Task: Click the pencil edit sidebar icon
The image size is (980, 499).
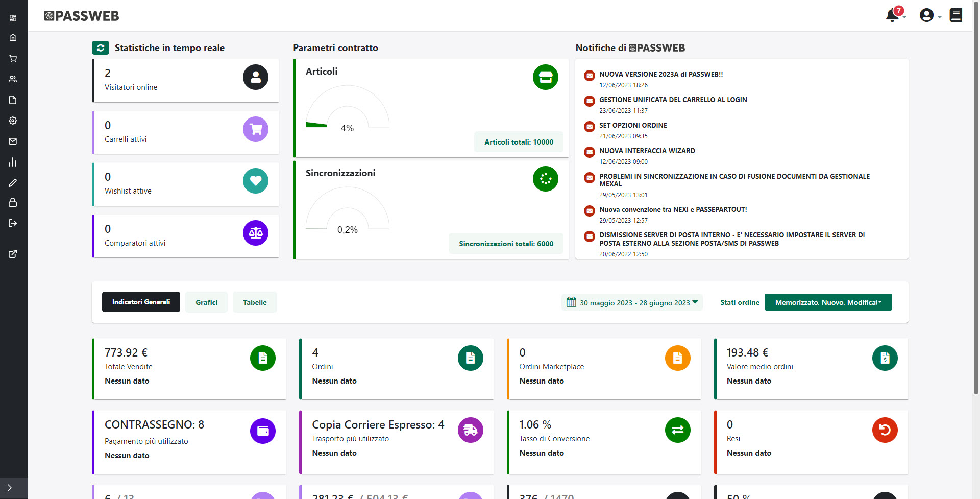Action: pos(13,183)
